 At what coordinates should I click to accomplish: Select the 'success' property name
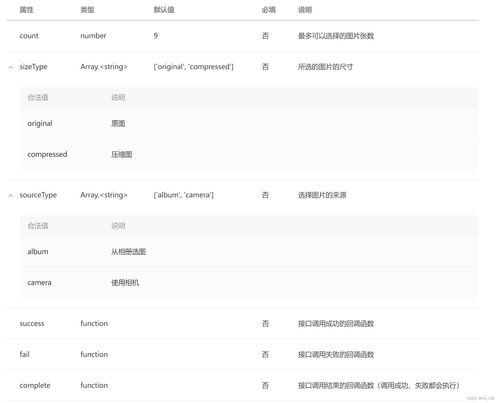click(x=32, y=323)
